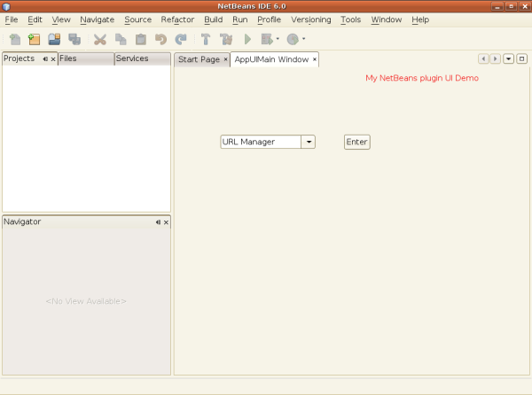Switch to the Services tab
This screenshot has height=395, width=532.
pyautogui.click(x=142, y=58)
